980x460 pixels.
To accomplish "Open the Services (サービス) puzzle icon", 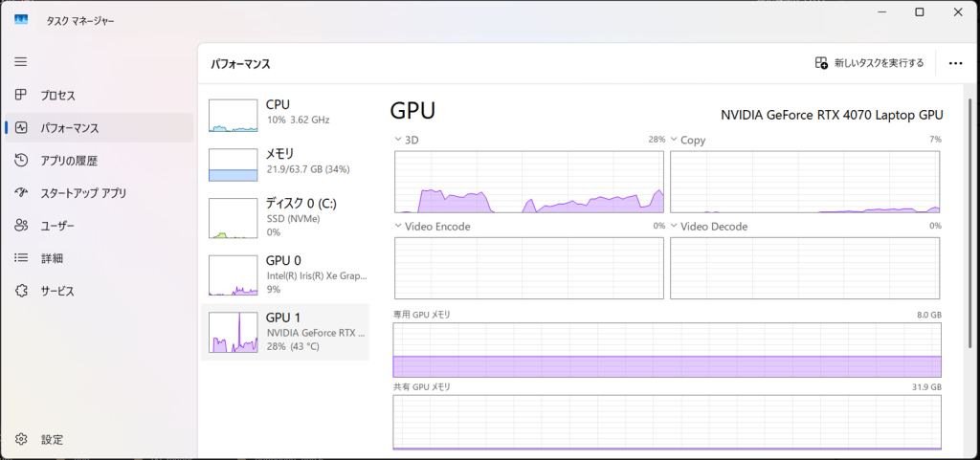I will pyautogui.click(x=21, y=291).
